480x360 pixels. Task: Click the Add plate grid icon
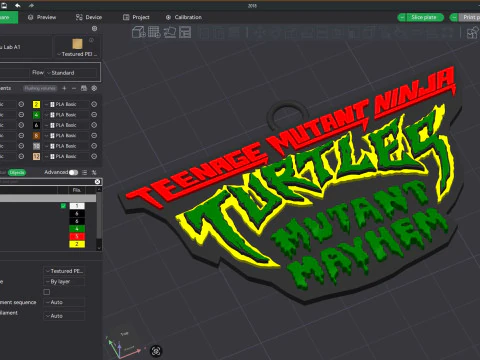154,32
